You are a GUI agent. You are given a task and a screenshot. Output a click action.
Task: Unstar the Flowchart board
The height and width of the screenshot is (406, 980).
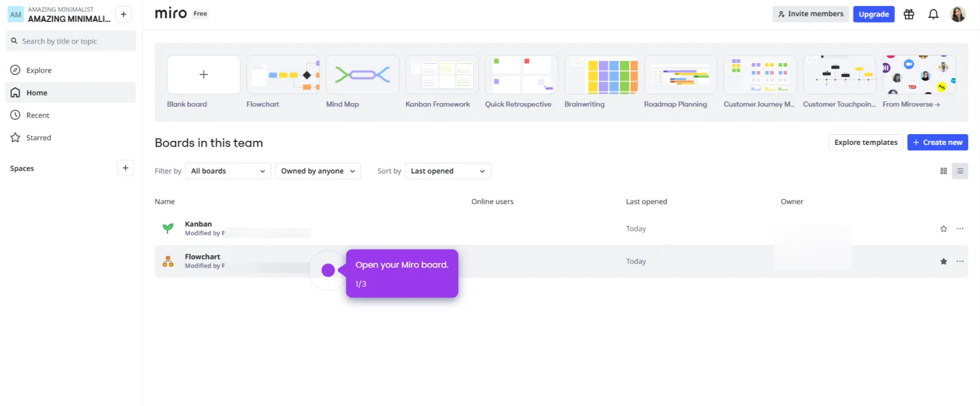[944, 262]
